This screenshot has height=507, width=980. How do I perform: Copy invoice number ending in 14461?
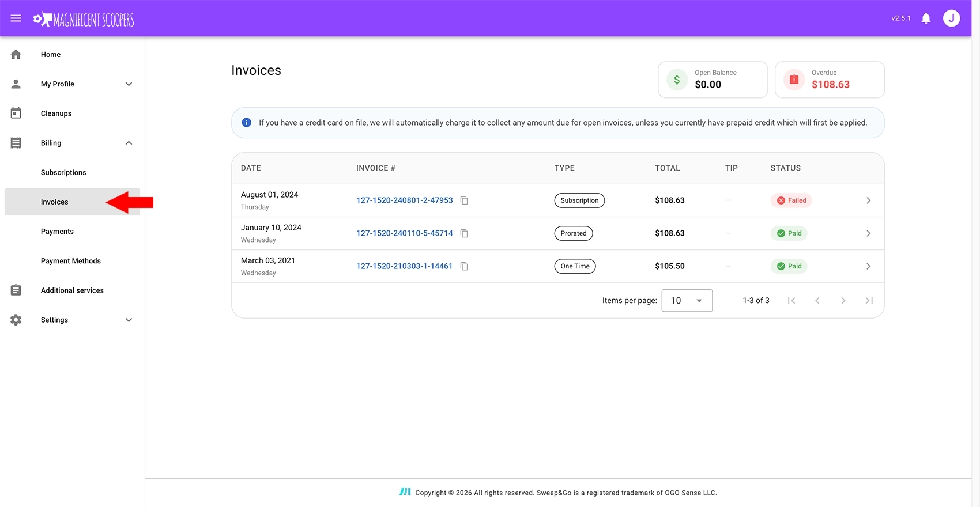(x=464, y=266)
